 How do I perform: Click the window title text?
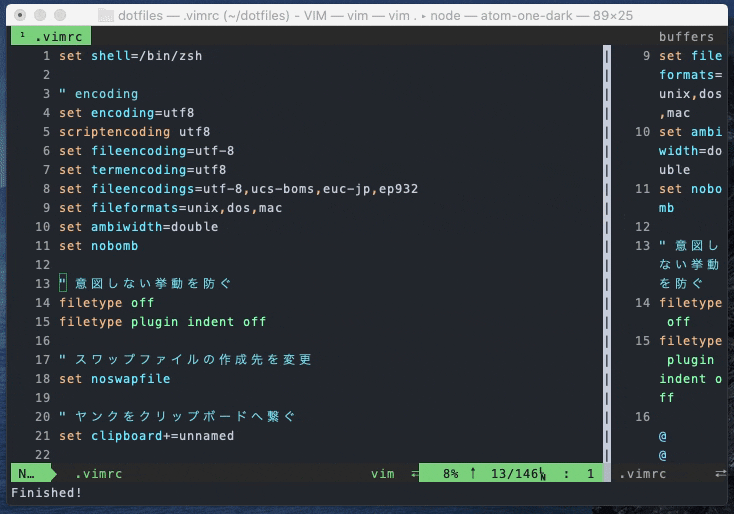coord(375,15)
